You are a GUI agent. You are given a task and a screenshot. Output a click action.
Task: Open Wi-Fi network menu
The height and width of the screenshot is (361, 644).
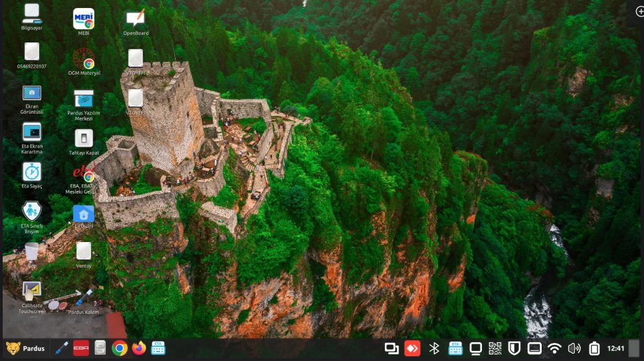554,349
